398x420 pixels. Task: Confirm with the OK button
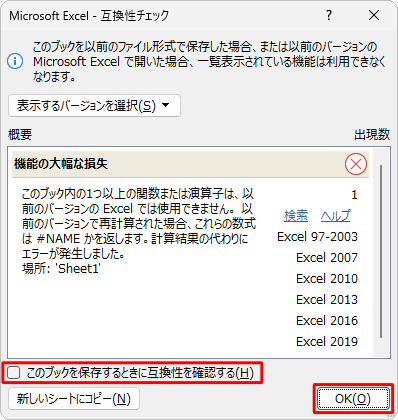(x=353, y=398)
